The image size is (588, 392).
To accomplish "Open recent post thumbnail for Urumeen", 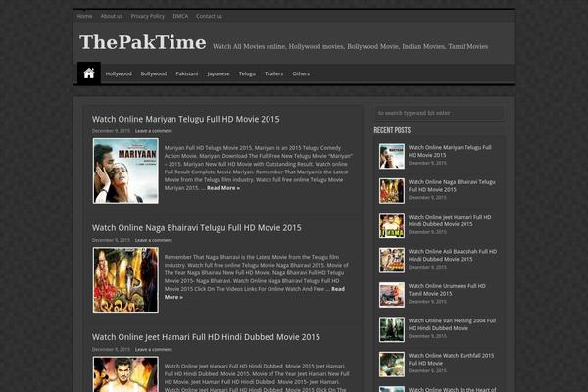I will tap(391, 295).
